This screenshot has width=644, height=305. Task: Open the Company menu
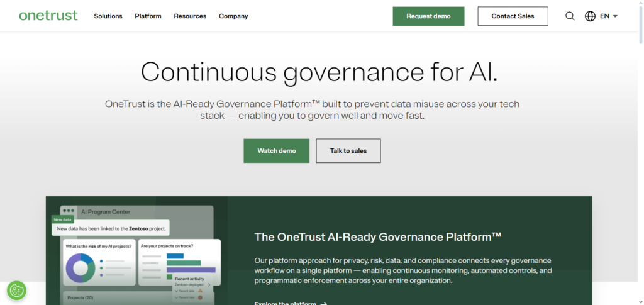click(233, 16)
